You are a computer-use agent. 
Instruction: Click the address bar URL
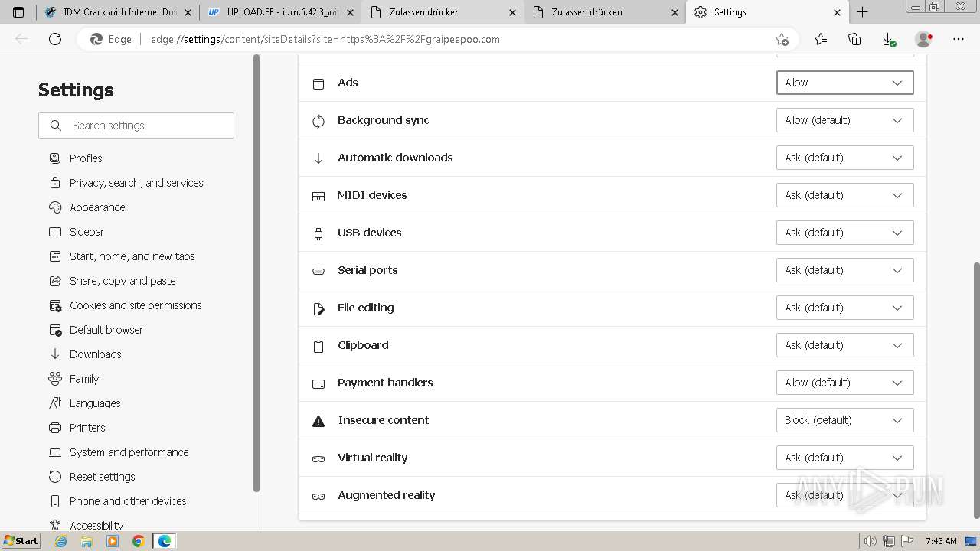click(x=325, y=39)
